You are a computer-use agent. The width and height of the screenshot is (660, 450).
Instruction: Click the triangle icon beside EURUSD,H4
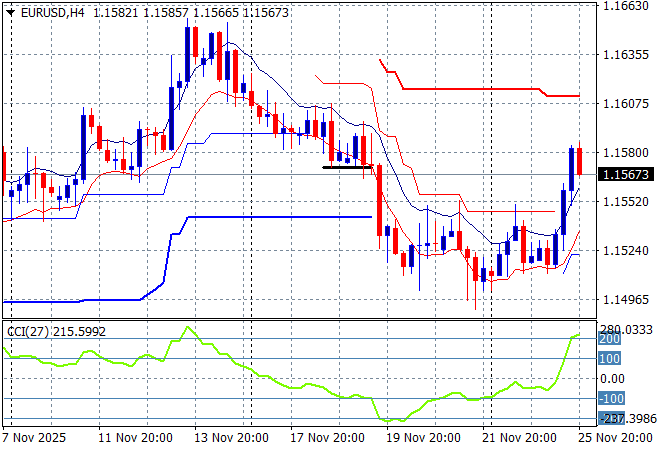(x=10, y=11)
